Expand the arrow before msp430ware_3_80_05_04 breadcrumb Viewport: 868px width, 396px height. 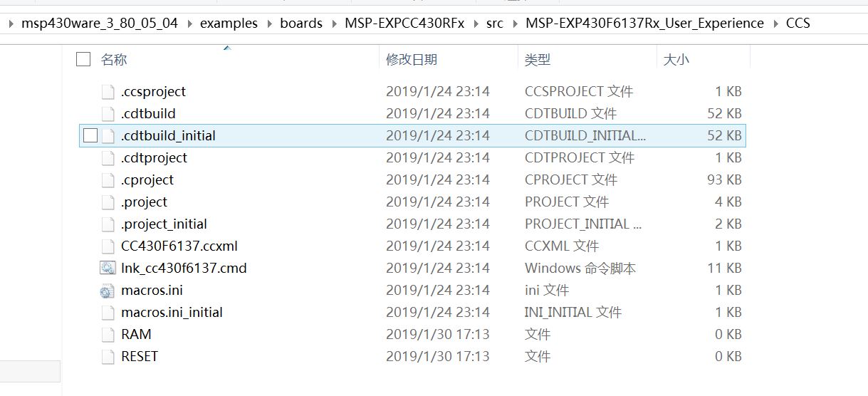click(10, 24)
